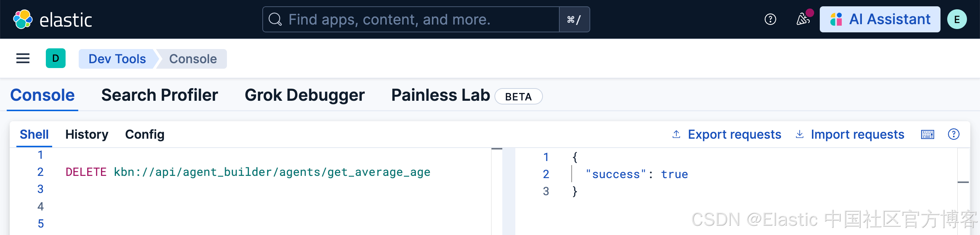Select the History tab
This screenshot has width=980, height=235.
87,134
